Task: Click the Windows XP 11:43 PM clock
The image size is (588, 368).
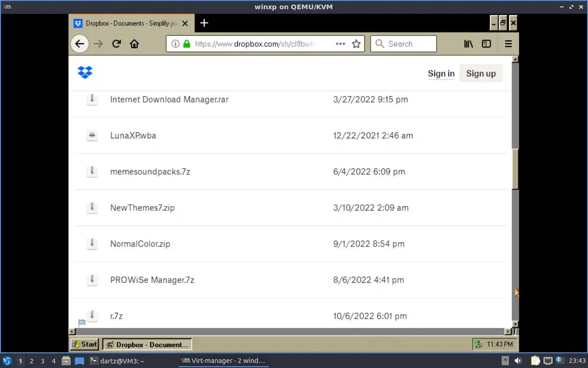Action: tap(500, 344)
